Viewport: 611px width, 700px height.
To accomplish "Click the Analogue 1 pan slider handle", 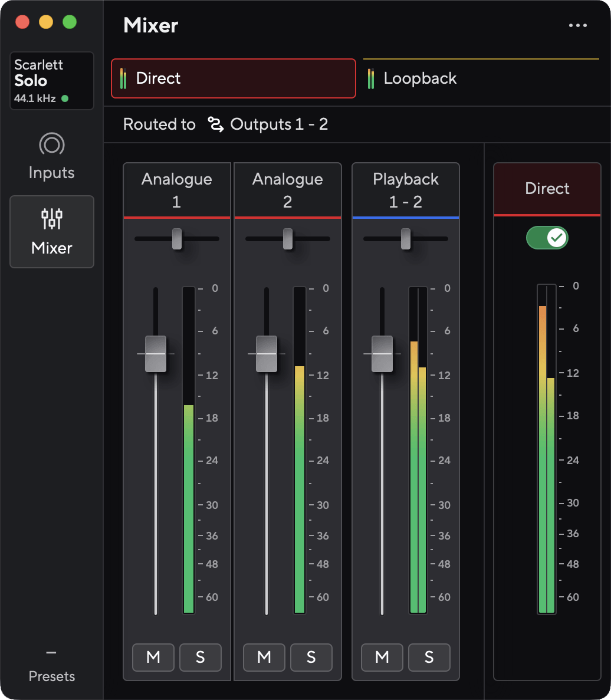I will pos(177,239).
